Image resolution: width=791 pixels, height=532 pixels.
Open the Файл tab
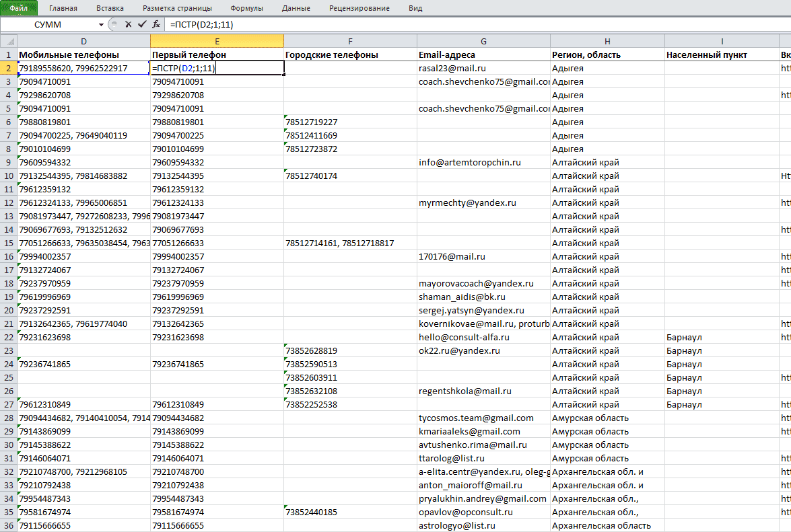(x=19, y=8)
